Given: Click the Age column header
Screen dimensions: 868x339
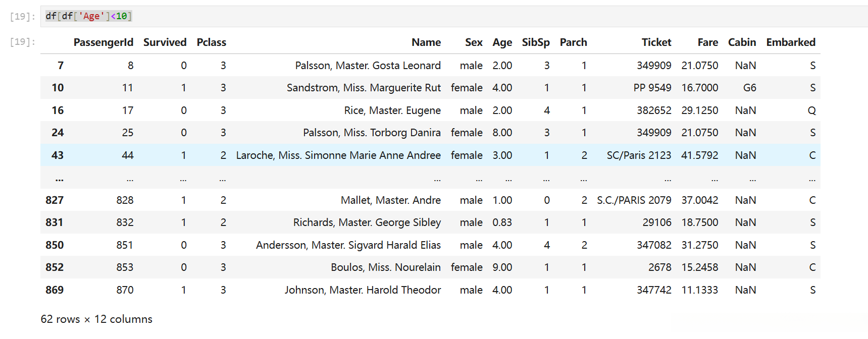Looking at the screenshot, I should (x=502, y=42).
